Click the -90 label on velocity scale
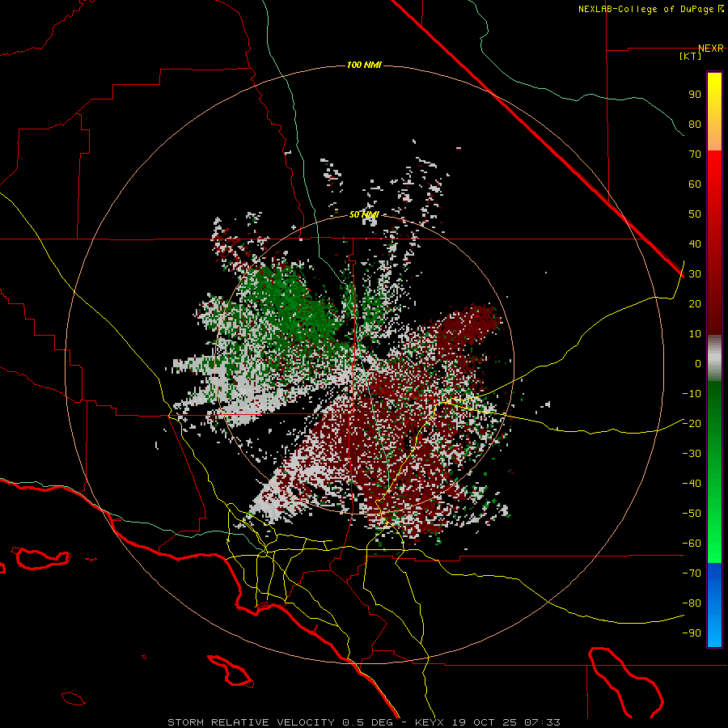 (692, 633)
